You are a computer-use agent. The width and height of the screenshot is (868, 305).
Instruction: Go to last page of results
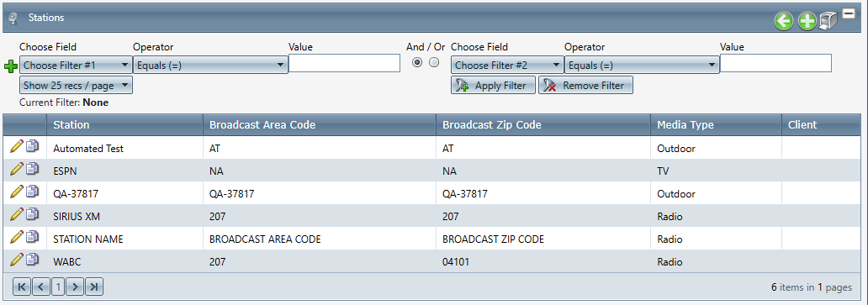coord(94,287)
